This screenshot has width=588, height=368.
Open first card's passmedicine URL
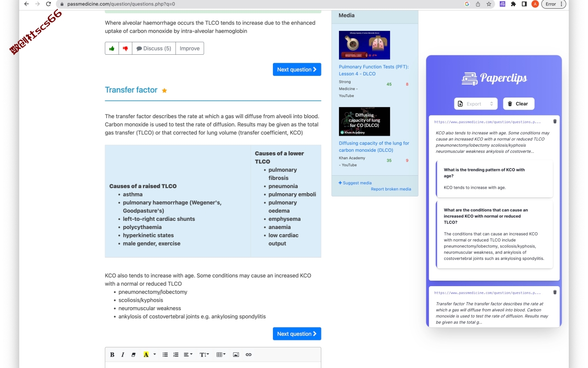(x=487, y=122)
